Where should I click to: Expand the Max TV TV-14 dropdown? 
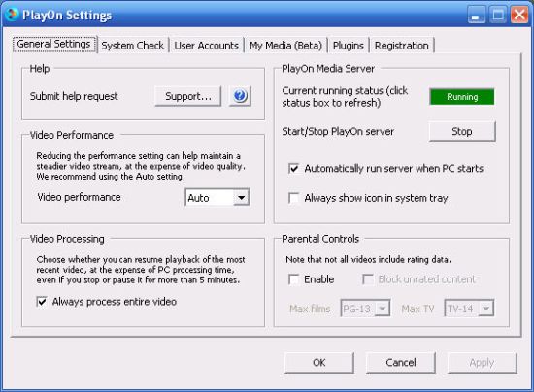point(469,309)
